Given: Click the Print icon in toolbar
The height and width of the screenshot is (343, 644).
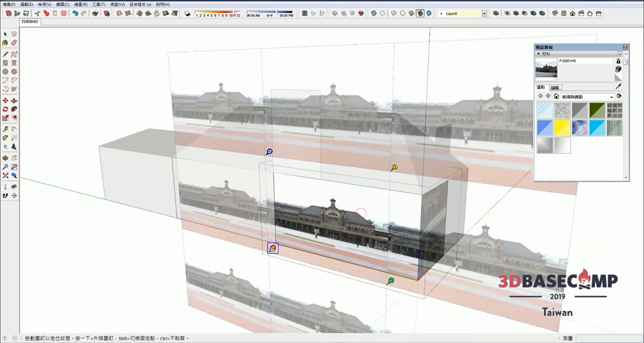Looking at the screenshot, I should (x=95, y=13).
